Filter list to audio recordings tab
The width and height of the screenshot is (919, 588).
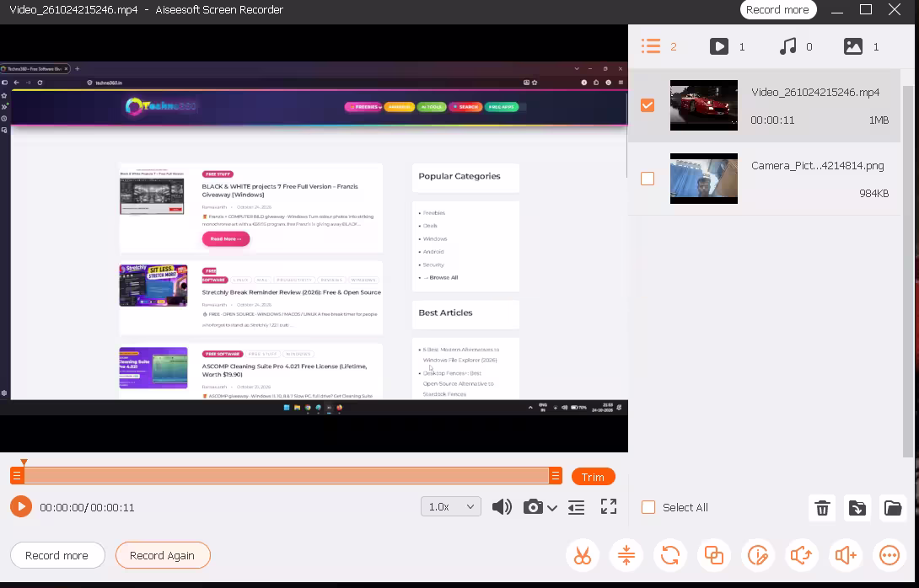pos(796,46)
